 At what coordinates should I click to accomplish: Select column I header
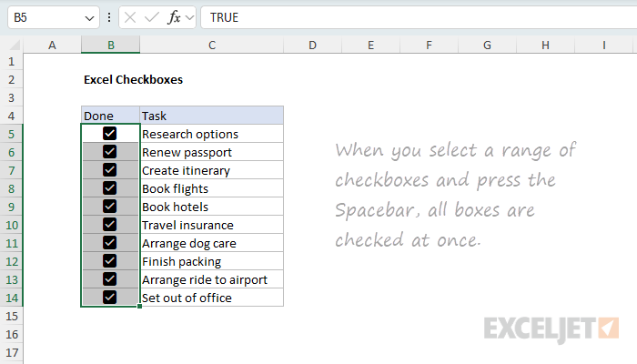click(x=604, y=45)
